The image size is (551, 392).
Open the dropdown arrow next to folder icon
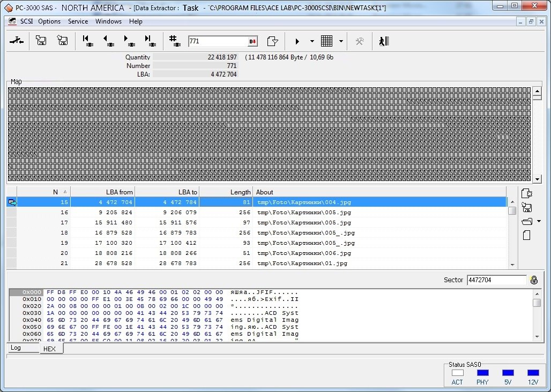[539, 222]
